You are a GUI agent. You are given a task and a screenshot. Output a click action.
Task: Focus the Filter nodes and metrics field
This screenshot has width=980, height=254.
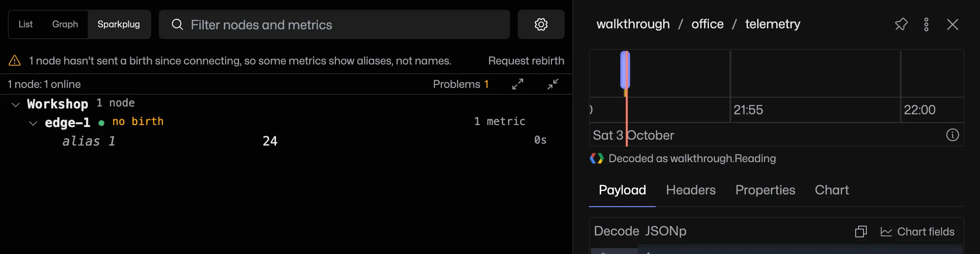[334, 24]
